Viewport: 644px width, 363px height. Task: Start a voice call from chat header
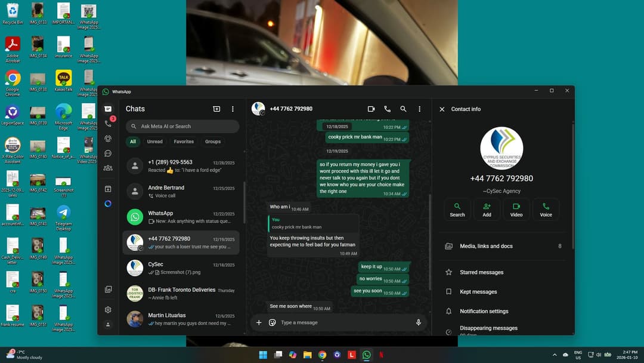click(x=388, y=109)
